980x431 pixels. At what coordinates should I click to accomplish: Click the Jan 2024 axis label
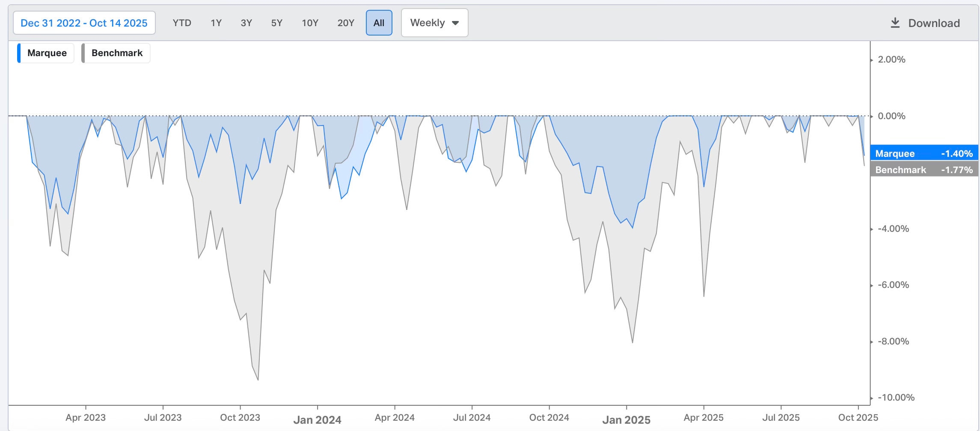(318, 420)
